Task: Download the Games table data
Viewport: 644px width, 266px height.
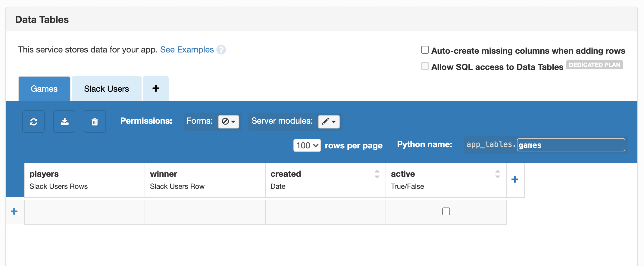Action: [64, 122]
